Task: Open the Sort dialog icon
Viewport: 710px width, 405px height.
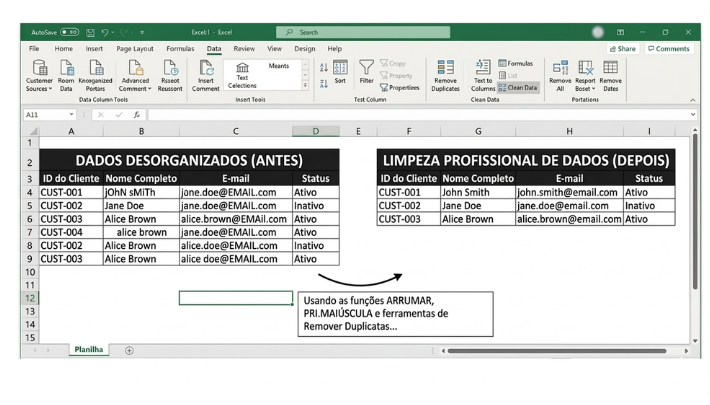Action: 340,68
